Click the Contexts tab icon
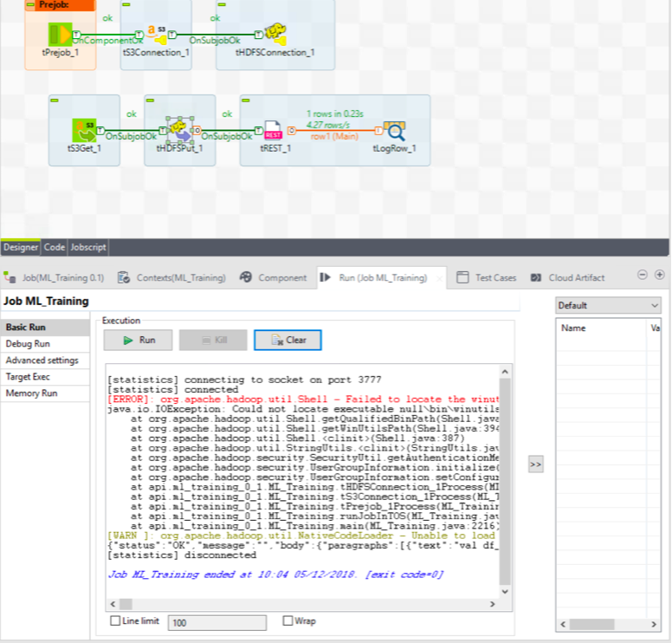 click(x=124, y=277)
